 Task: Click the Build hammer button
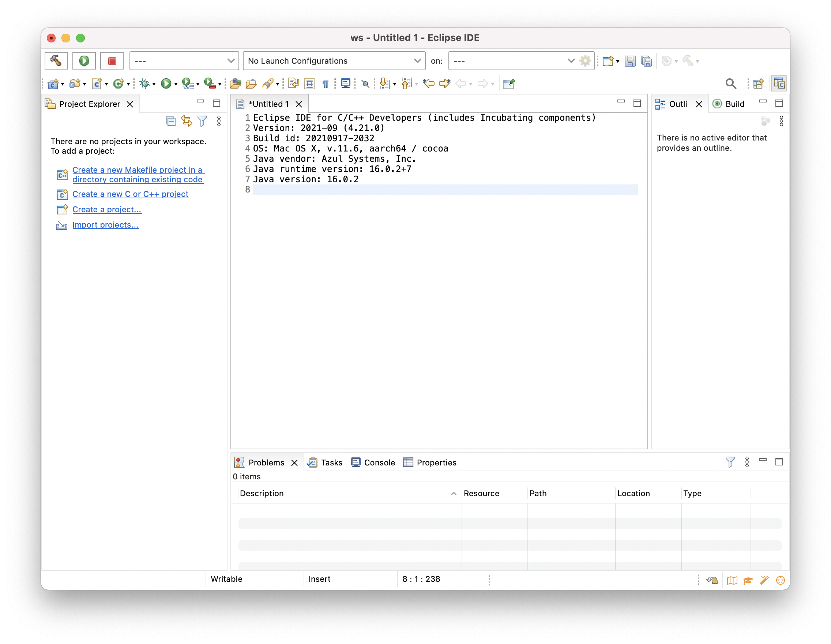click(x=56, y=61)
